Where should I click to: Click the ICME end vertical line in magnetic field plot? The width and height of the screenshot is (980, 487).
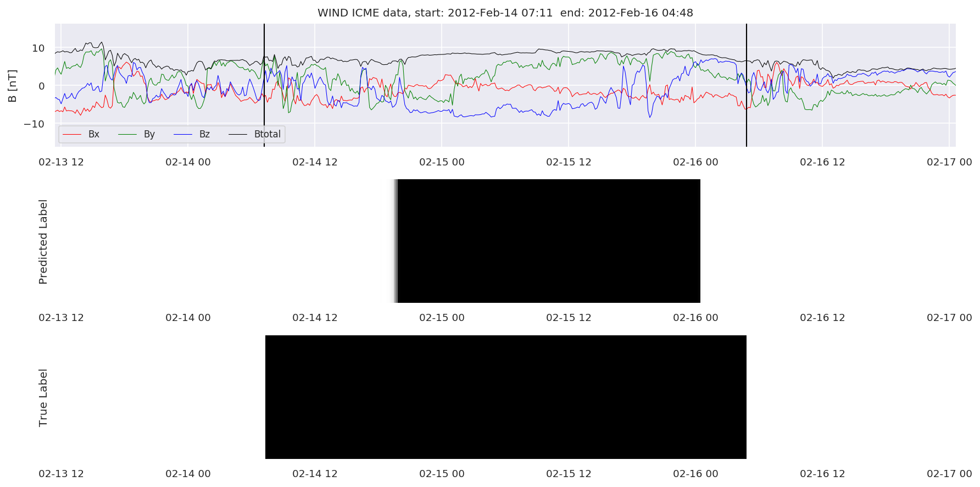[747, 85]
